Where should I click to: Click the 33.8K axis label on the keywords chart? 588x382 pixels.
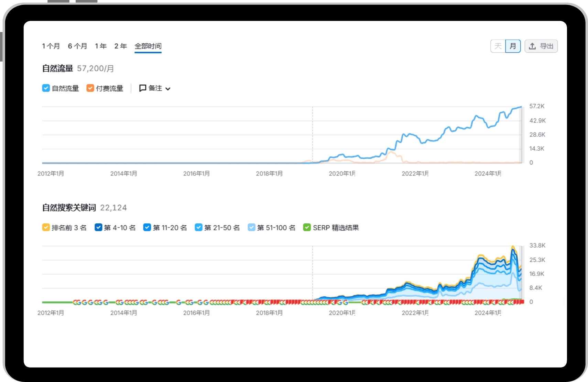pyautogui.click(x=537, y=245)
